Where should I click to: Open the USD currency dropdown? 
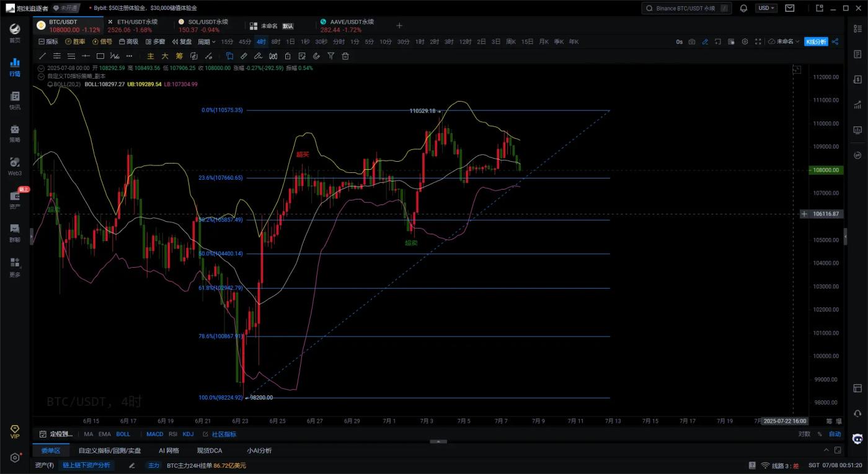click(766, 8)
